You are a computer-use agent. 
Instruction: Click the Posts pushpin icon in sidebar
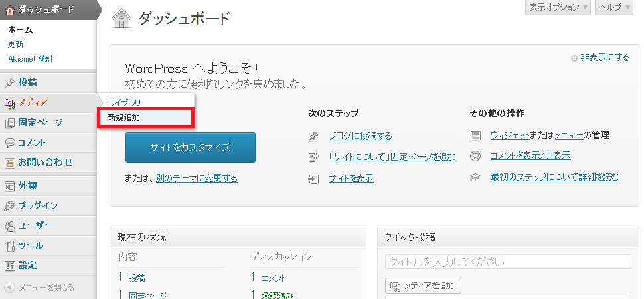[9, 83]
